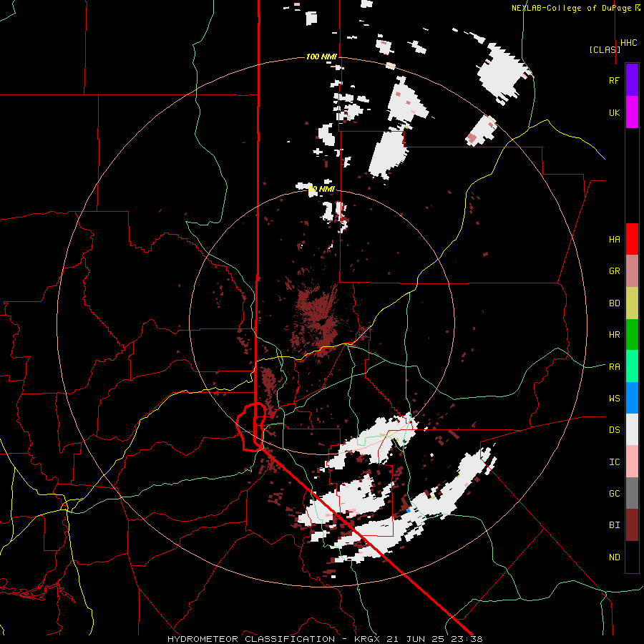Click the RF purple legend swatch
Screen dimensions: 644x644
point(632,80)
